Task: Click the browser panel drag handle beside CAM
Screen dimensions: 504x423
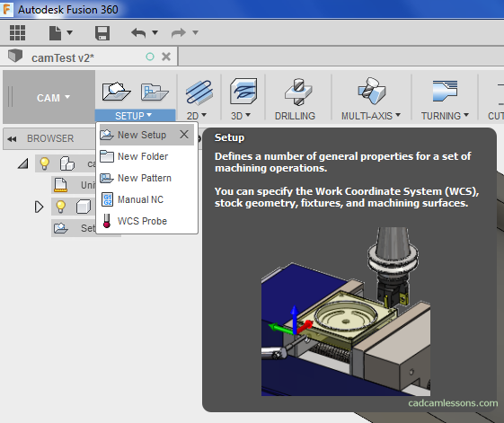Action: click(x=10, y=96)
